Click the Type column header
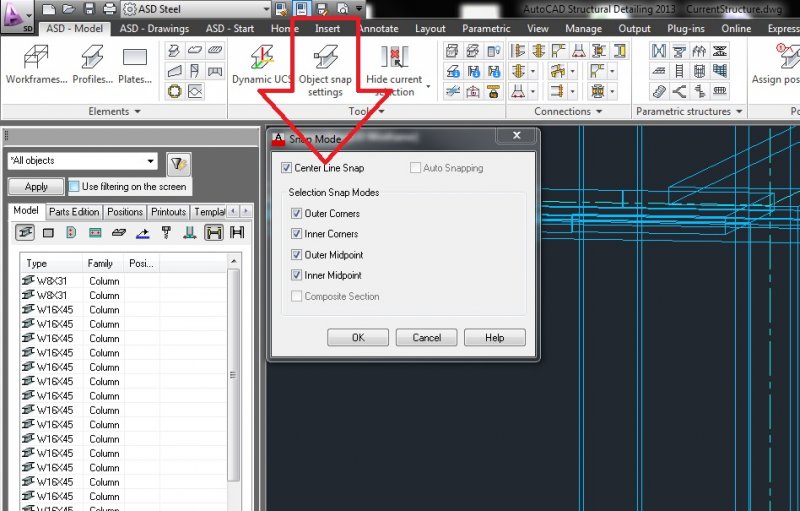 coord(51,264)
